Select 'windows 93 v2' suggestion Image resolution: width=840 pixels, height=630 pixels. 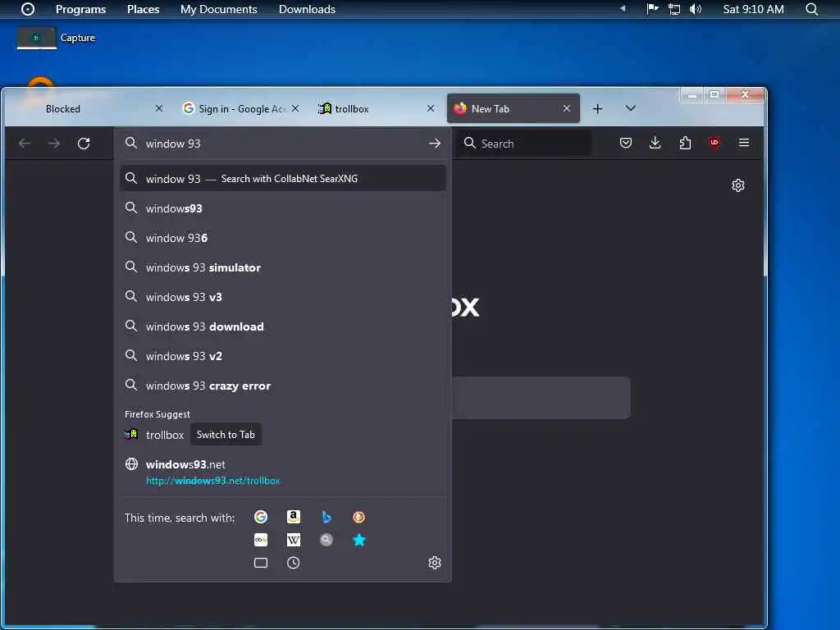pos(283,356)
